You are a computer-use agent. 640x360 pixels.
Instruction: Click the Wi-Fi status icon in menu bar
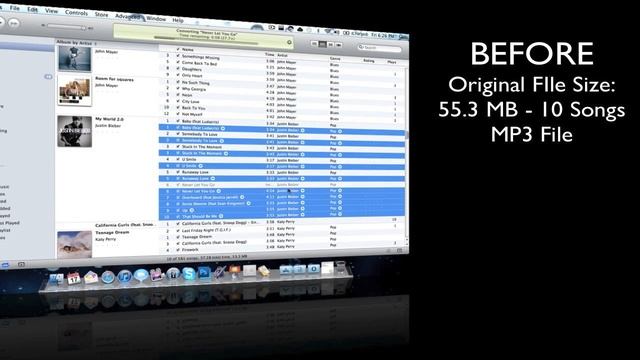tap(327, 31)
